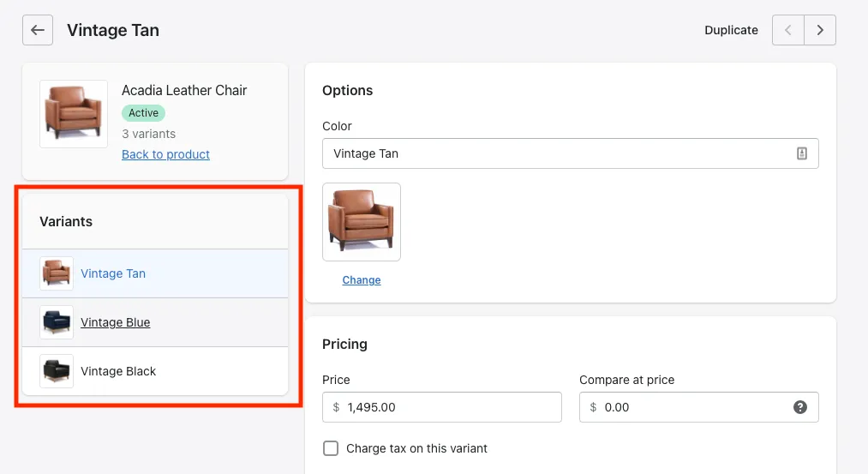Viewport: 868px width, 474px height.
Task: Click the Vintage Blue chair thumbnail
Action: click(x=57, y=322)
